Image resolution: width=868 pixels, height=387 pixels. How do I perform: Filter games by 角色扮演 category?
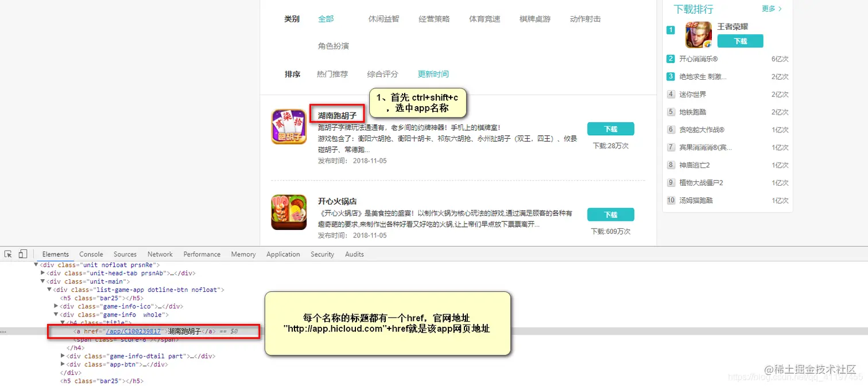tap(334, 45)
